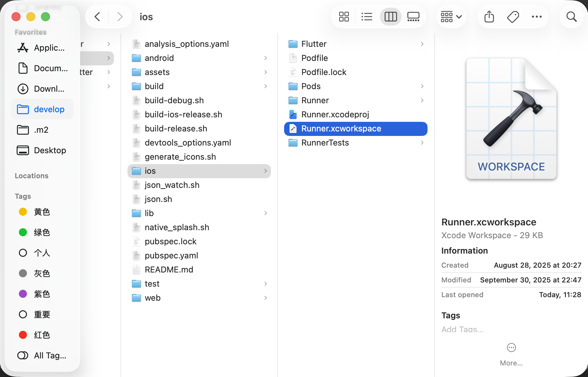Open the Group By dropdown
Screen dimensions: 588x377
click(451, 17)
